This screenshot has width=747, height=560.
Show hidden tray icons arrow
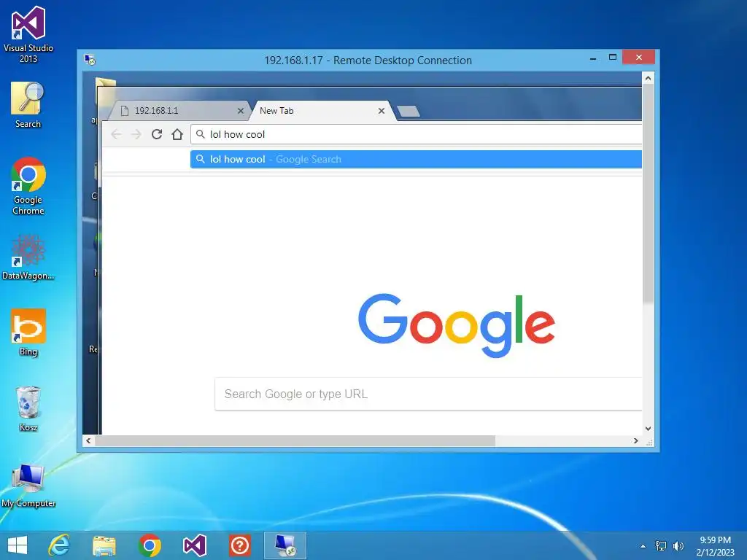coord(643,546)
